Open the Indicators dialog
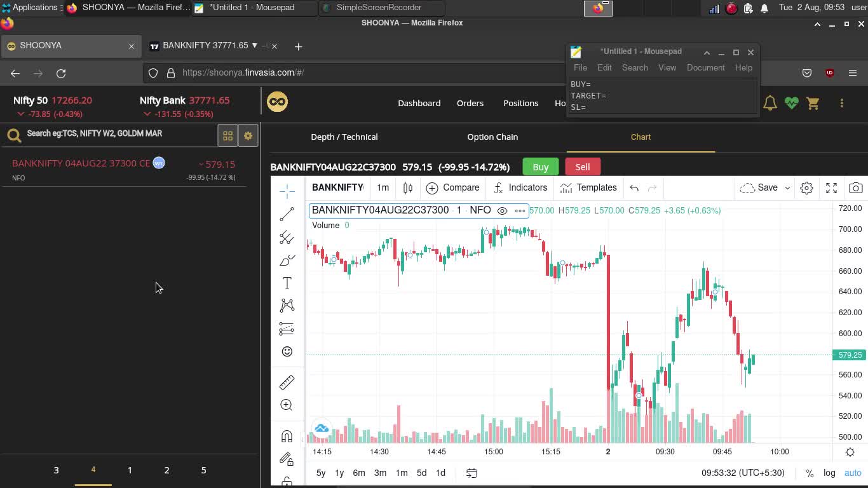 [520, 187]
